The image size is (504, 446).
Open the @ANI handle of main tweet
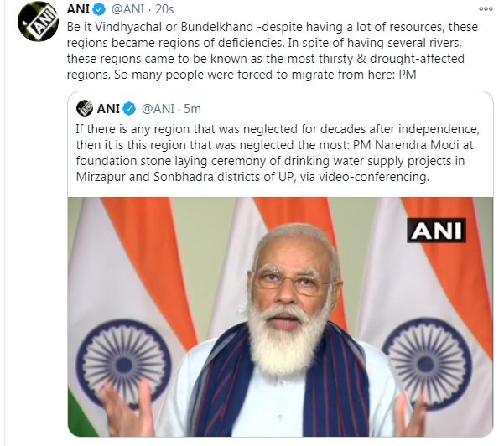point(127,9)
